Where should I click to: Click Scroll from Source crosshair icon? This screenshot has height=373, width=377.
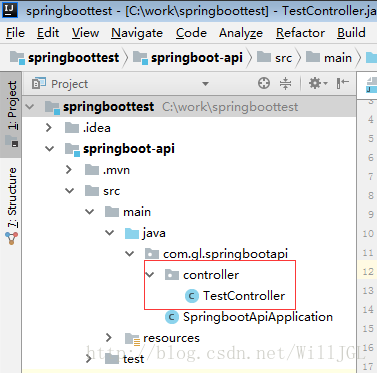pos(264,83)
